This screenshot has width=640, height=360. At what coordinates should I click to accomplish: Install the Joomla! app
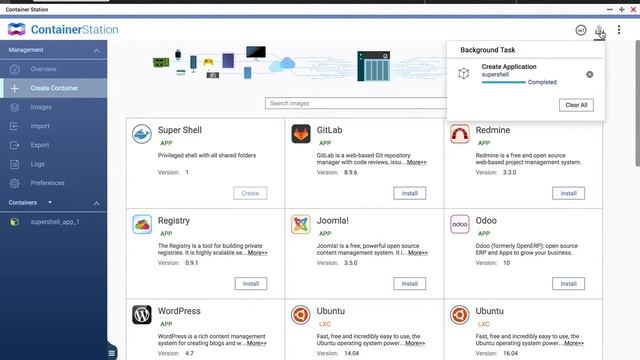409,284
